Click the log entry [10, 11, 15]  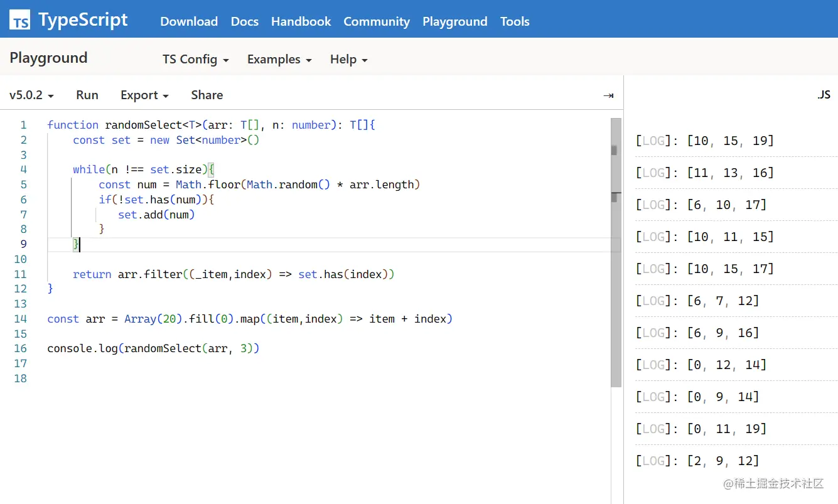(x=704, y=237)
